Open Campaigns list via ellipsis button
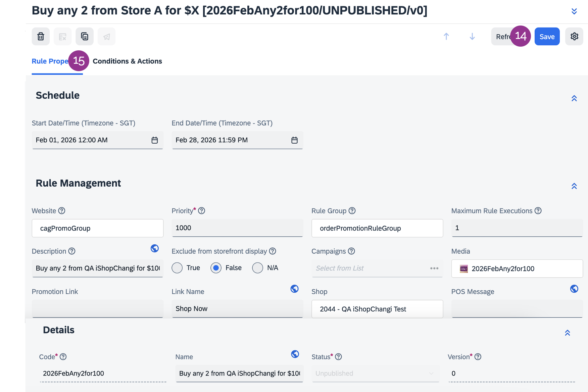The height and width of the screenshot is (392, 588). [434, 268]
